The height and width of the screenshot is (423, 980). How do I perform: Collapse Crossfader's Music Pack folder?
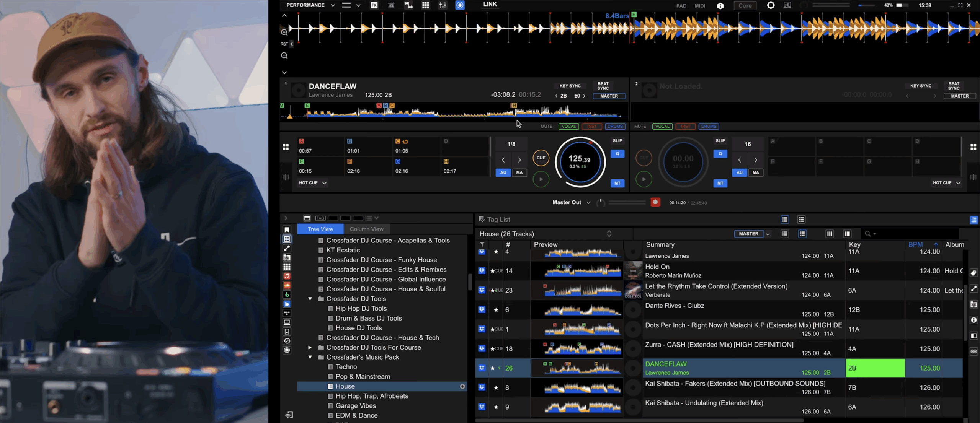[310, 357]
